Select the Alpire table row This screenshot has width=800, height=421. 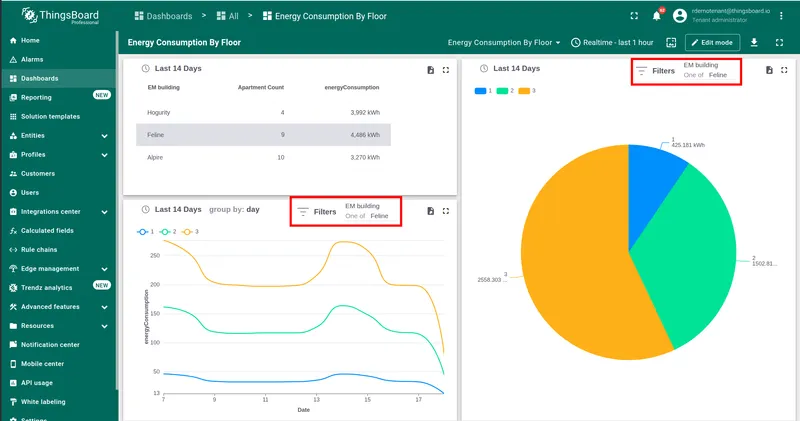(x=263, y=157)
